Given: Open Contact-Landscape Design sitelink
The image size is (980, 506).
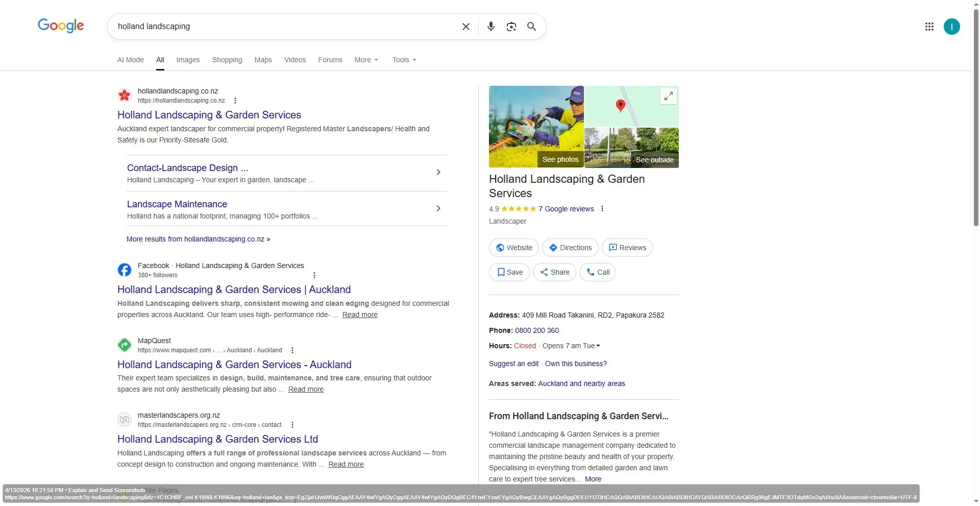Looking at the screenshot, I should click(187, 168).
